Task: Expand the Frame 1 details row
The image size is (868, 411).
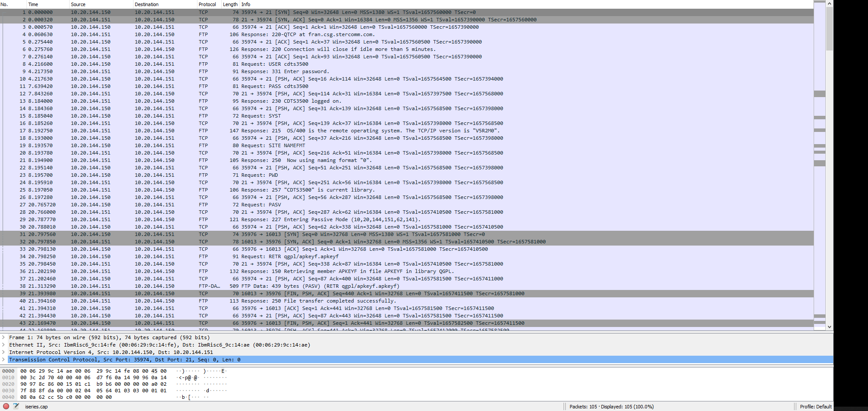Action: tap(4, 337)
